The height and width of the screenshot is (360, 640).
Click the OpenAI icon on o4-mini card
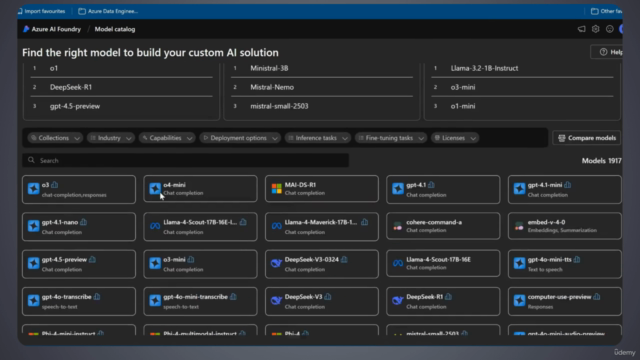[155, 188]
